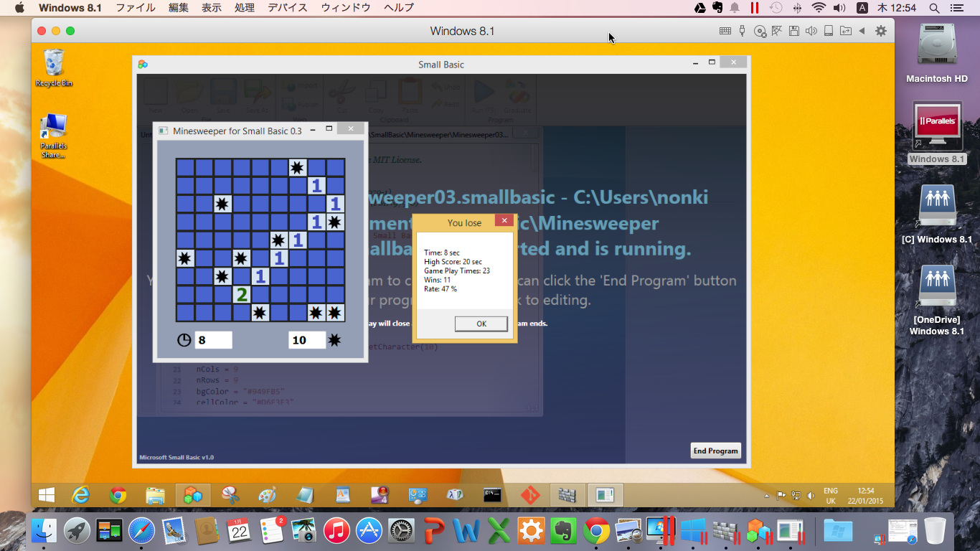Image resolution: width=980 pixels, height=551 pixels.
Task: Click the End Program button
Action: point(715,451)
